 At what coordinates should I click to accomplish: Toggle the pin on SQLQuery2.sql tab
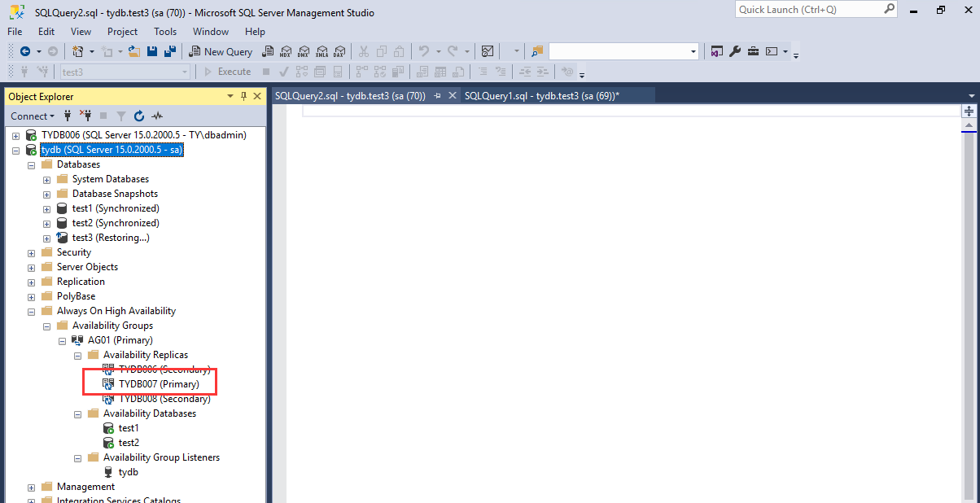[437, 96]
